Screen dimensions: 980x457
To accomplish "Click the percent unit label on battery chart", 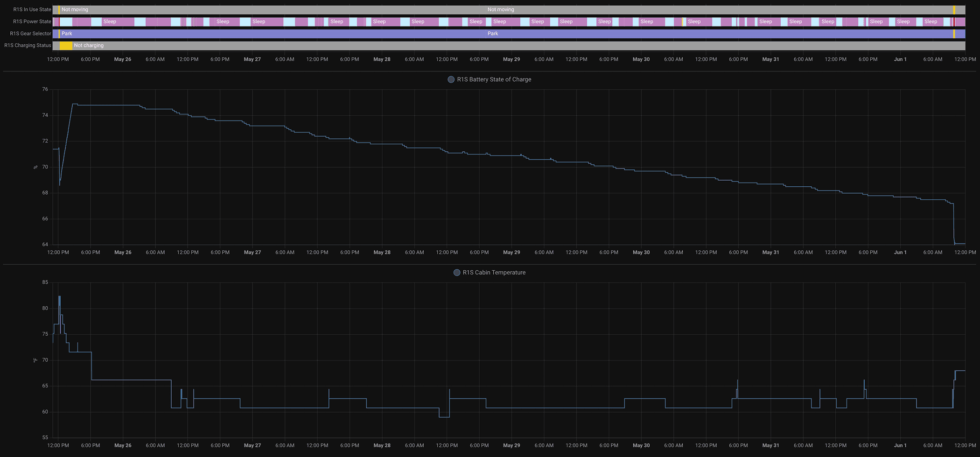I will [x=35, y=167].
